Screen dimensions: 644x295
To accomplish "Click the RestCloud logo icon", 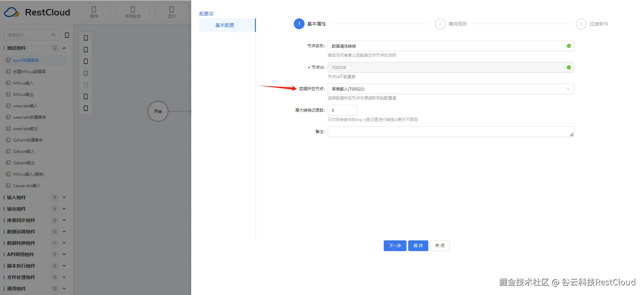I will [x=12, y=12].
